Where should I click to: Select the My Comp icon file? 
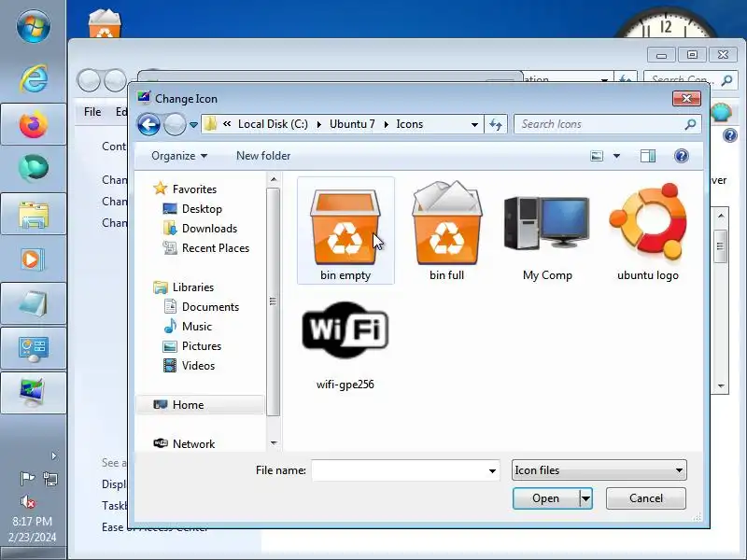(547, 231)
